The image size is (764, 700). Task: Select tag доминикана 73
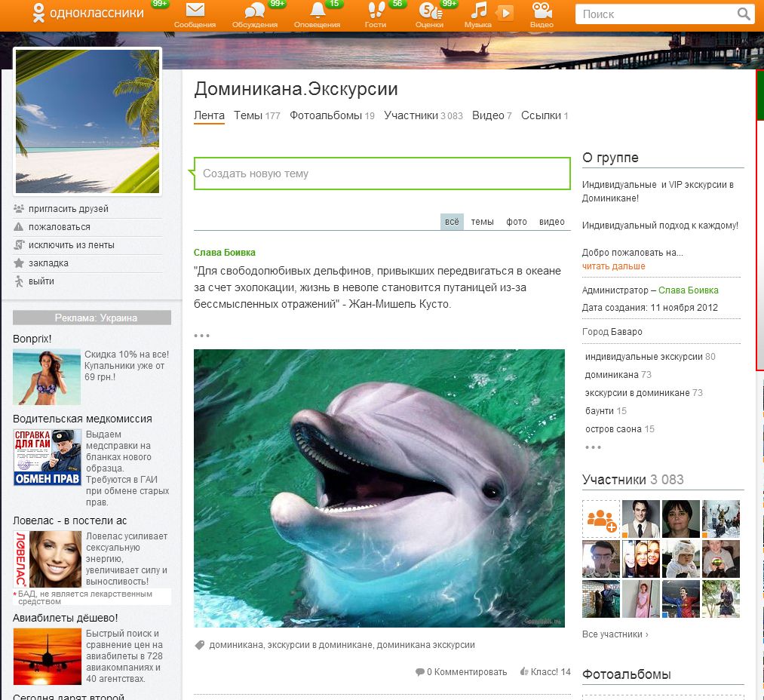[x=618, y=375]
